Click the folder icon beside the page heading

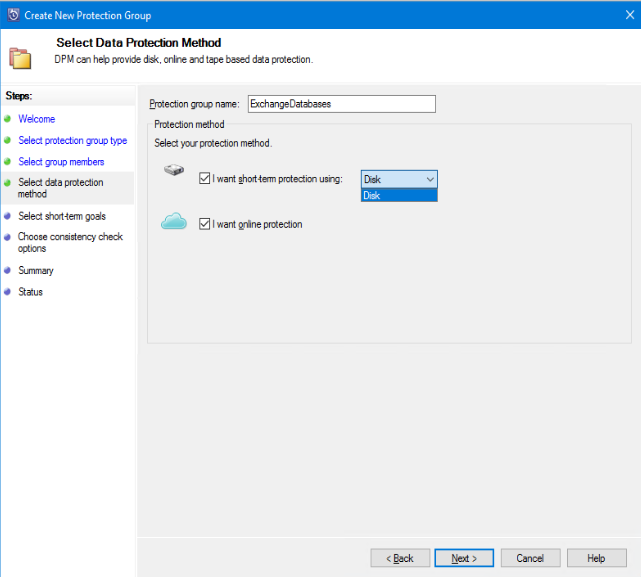point(20,58)
